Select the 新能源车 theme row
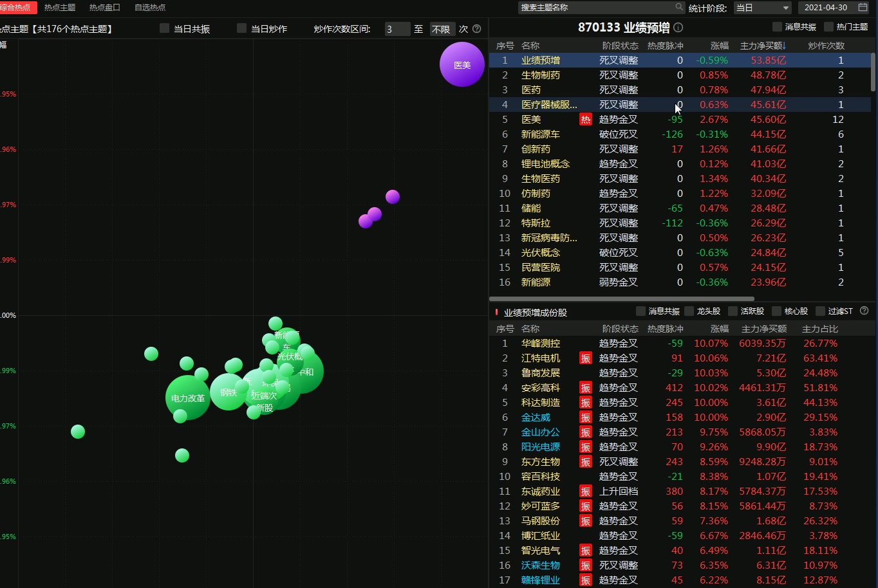Viewport: 878px width, 588px height. [679, 134]
